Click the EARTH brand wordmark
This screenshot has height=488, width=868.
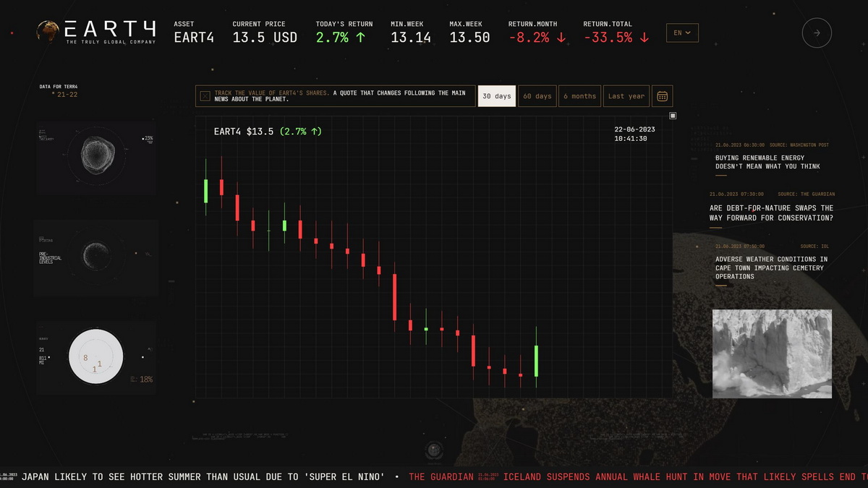[110, 29]
